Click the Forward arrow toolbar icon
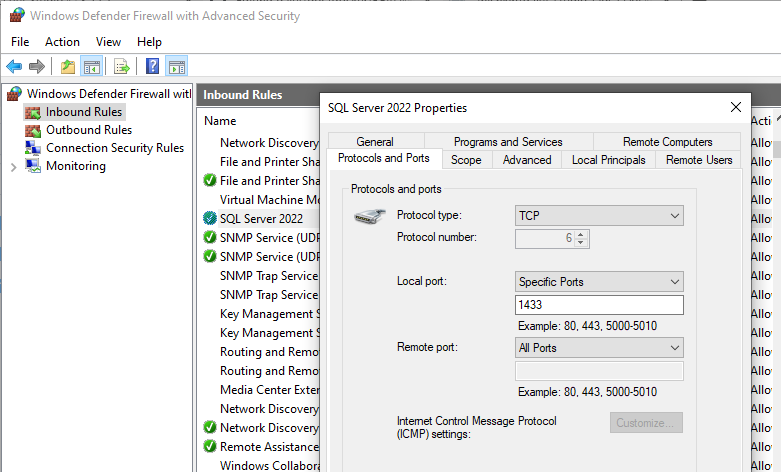The image size is (781, 472). 37,66
